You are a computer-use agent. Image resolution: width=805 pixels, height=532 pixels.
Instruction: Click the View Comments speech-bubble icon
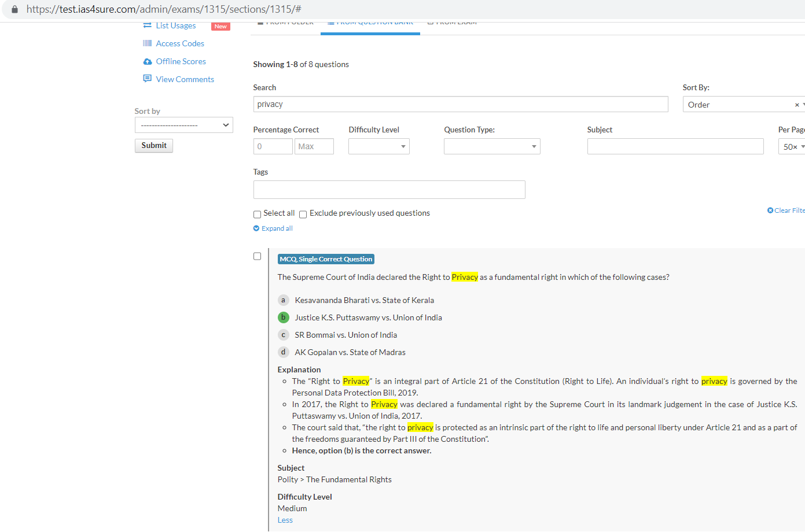click(x=147, y=79)
